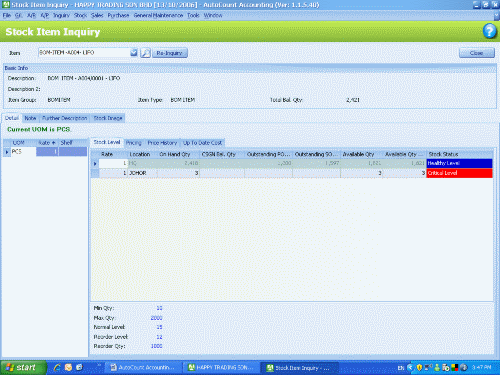Select the JOHOR location row
The height and width of the screenshot is (375, 500).
(292, 173)
